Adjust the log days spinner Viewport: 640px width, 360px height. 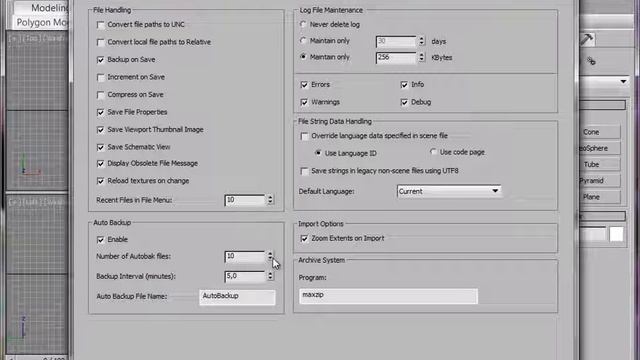tap(422, 41)
